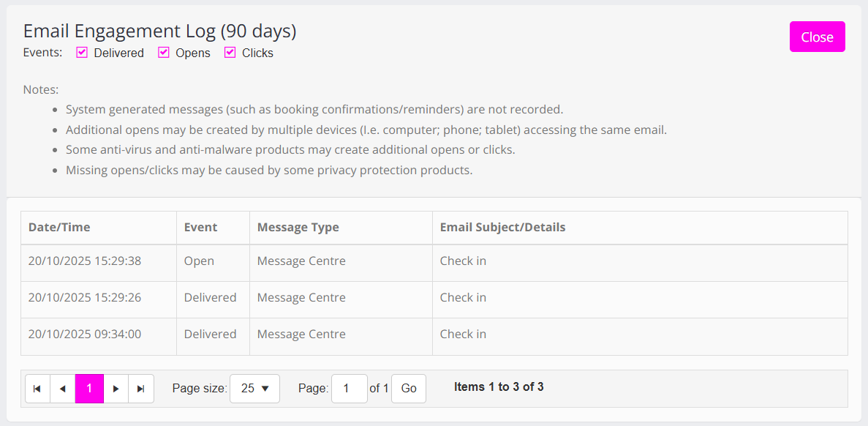Go to previous page of results
The height and width of the screenshot is (426, 868).
click(62, 389)
